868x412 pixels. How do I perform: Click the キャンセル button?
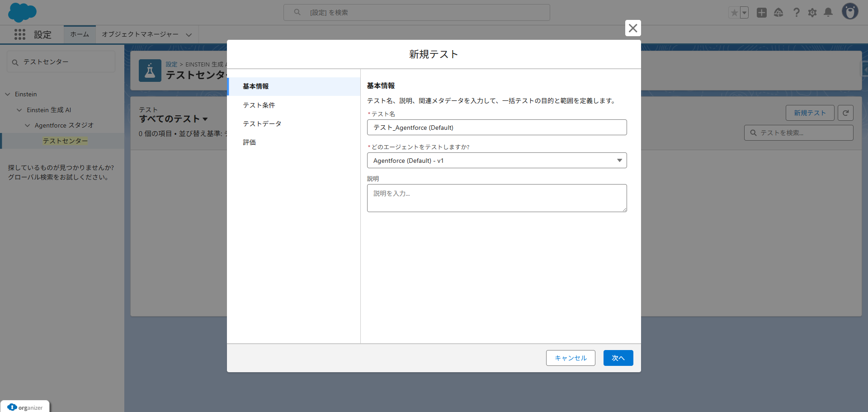tap(571, 358)
